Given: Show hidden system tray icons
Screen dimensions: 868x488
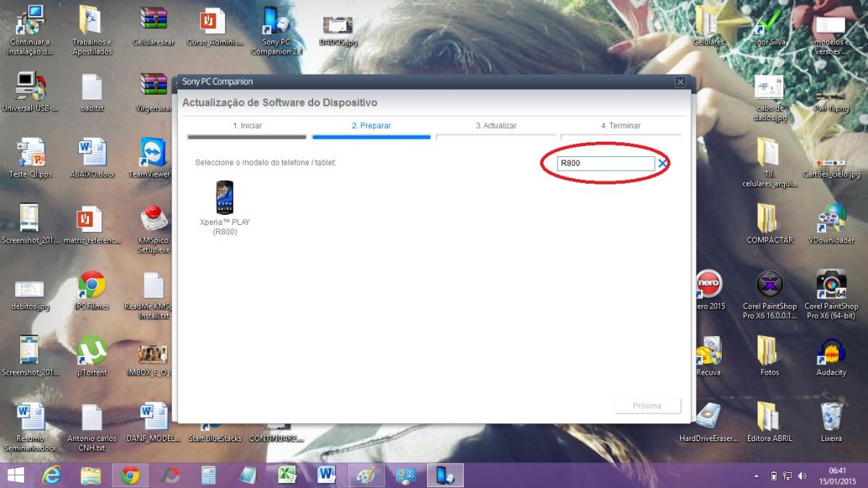Looking at the screenshot, I should (757, 476).
